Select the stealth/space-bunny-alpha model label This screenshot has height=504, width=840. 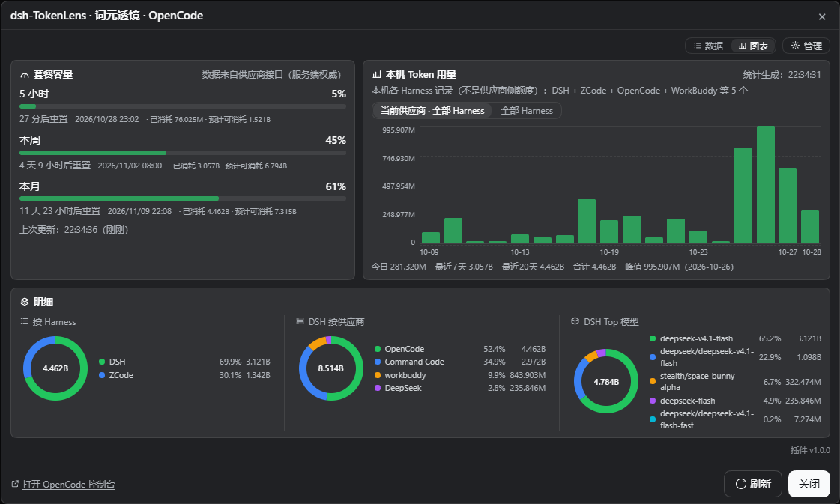(698, 381)
